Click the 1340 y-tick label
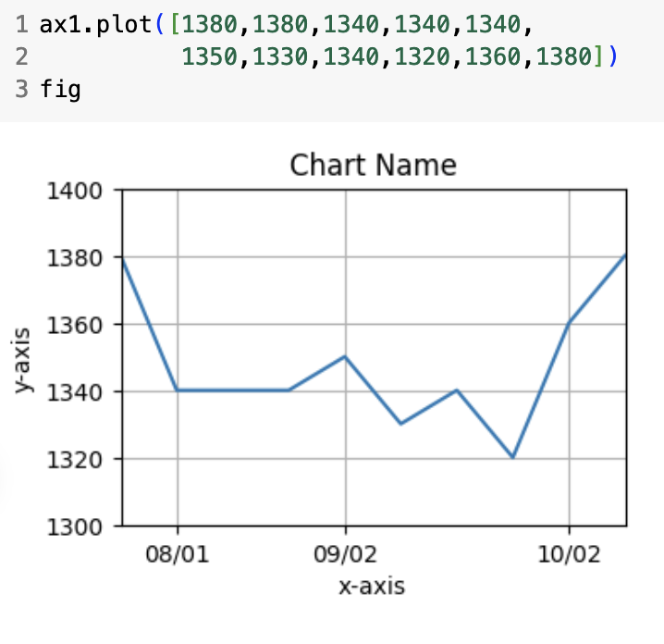The width and height of the screenshot is (664, 644). click(75, 392)
